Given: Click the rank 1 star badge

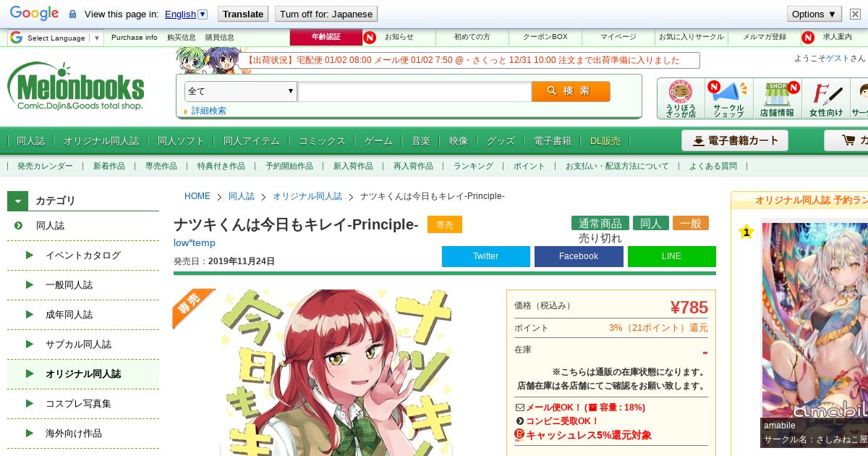Looking at the screenshot, I should pos(746,232).
